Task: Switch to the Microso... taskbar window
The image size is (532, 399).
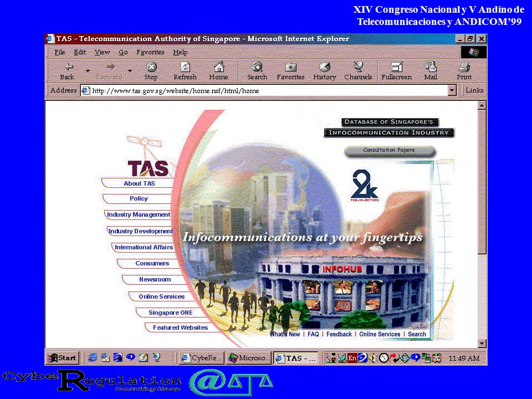Action: (249, 358)
